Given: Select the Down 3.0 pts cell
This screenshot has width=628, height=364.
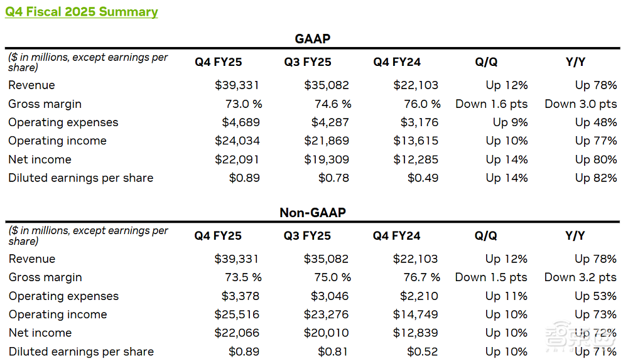Looking at the screenshot, I should point(581,104).
